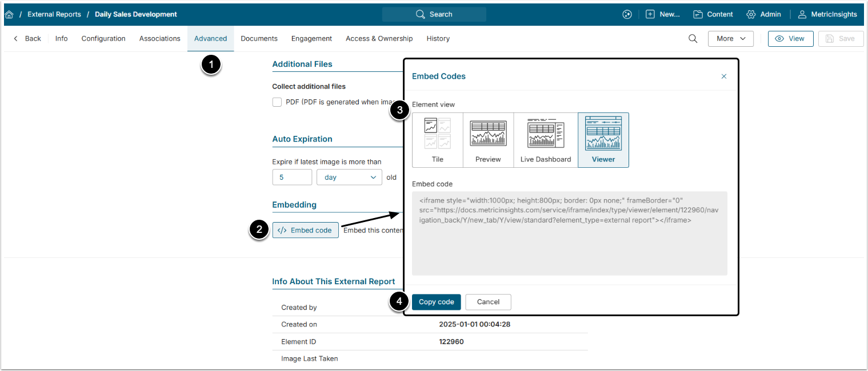Select the Preview element view
868x371 pixels.
click(487, 140)
